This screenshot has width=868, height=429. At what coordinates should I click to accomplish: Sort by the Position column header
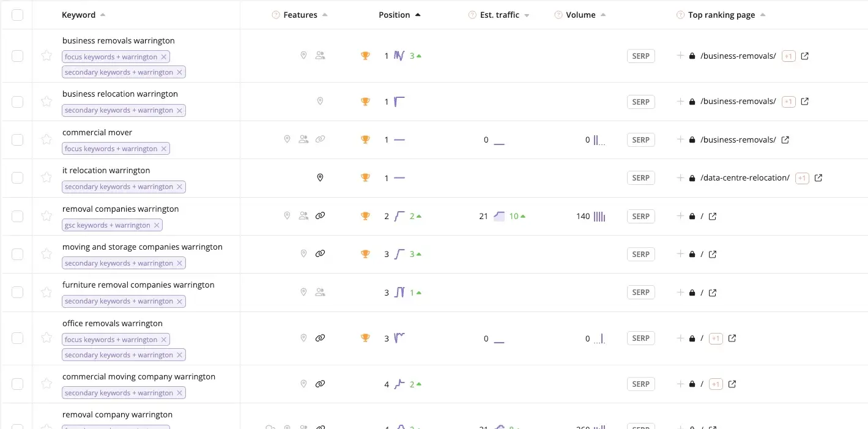point(395,15)
